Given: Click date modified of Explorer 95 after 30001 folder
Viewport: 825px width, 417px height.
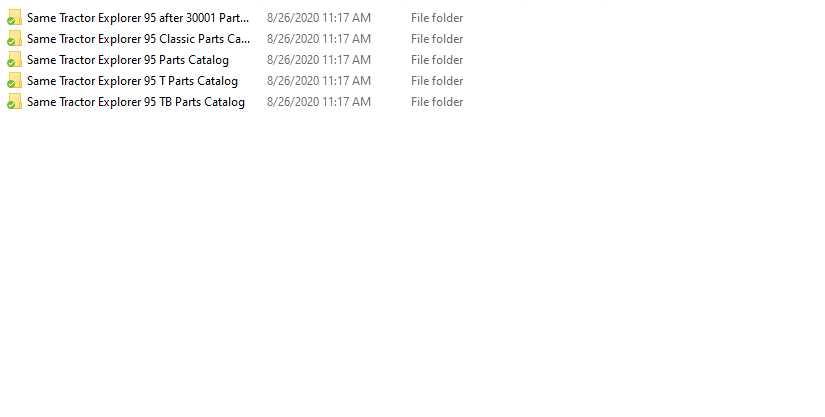Looking at the screenshot, I should click(x=319, y=18).
